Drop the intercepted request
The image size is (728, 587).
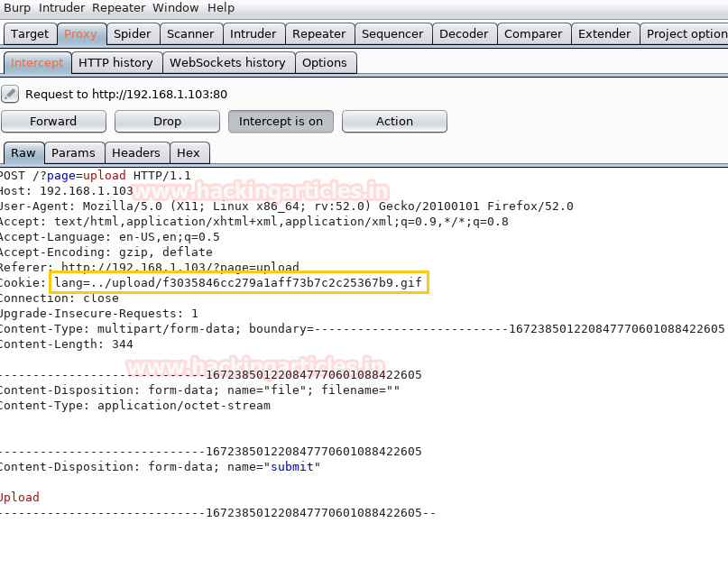[x=167, y=122]
